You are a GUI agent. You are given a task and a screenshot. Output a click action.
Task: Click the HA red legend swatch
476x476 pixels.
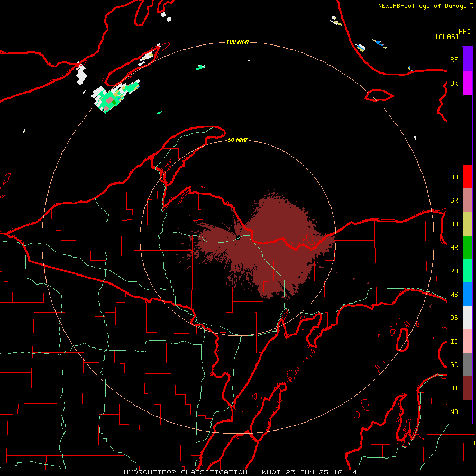point(467,177)
